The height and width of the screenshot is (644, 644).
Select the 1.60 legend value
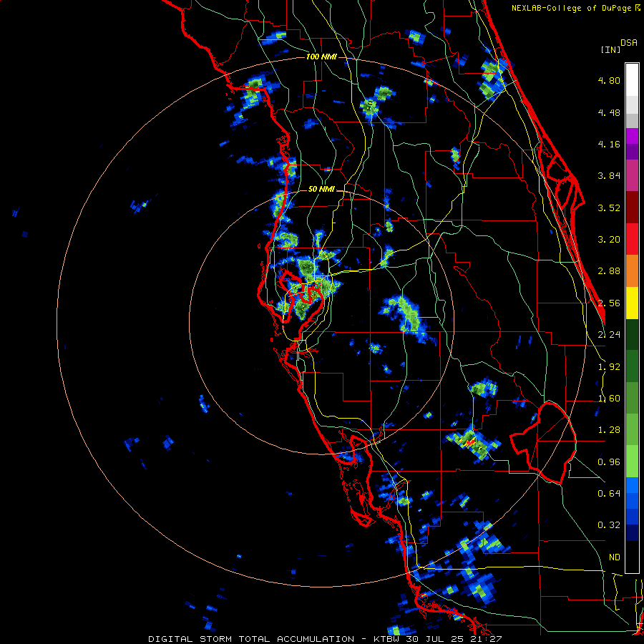point(609,399)
